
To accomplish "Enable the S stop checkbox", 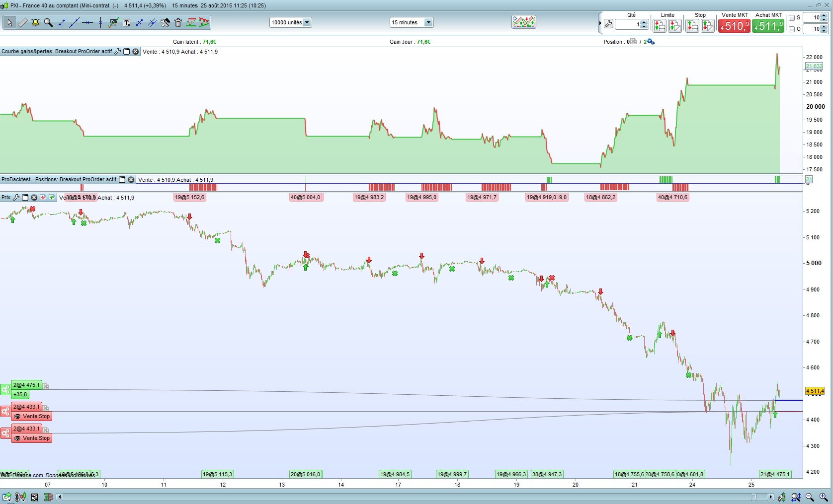I will [792, 18].
